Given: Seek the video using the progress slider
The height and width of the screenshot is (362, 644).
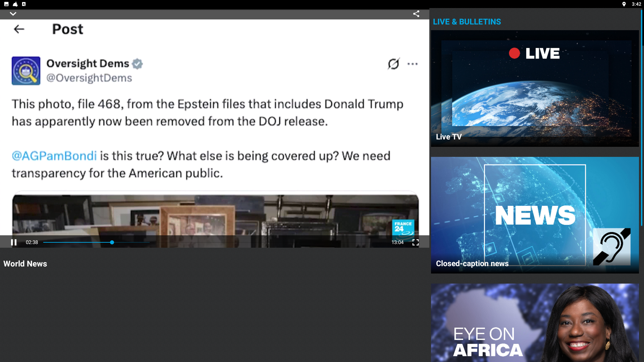Looking at the screenshot, I should click(x=112, y=242).
